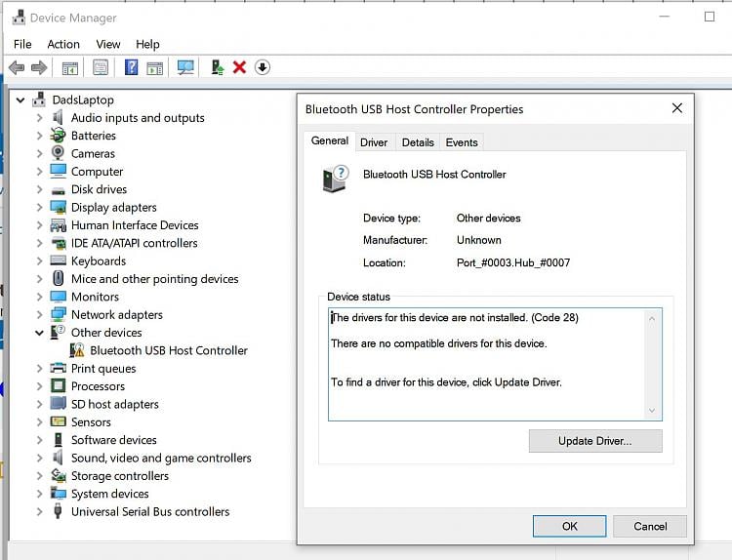Click the Batteries category icon
732x560 pixels.
coord(58,136)
